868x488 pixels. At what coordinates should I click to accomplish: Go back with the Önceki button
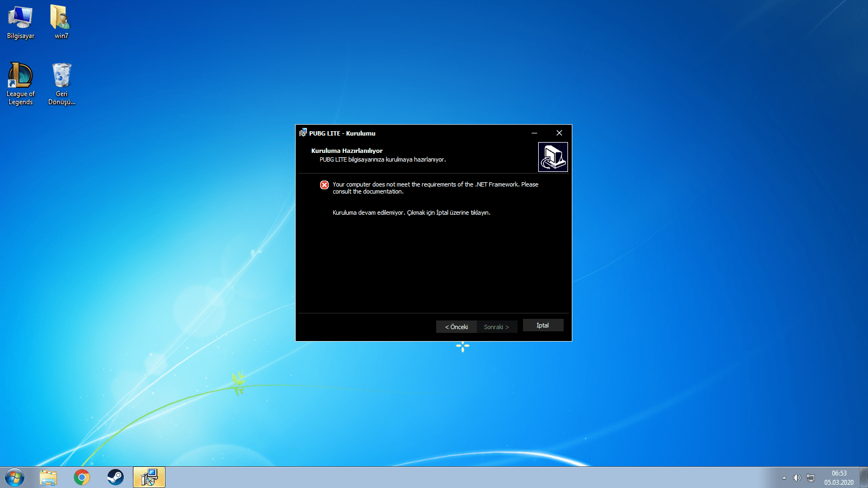pyautogui.click(x=456, y=327)
